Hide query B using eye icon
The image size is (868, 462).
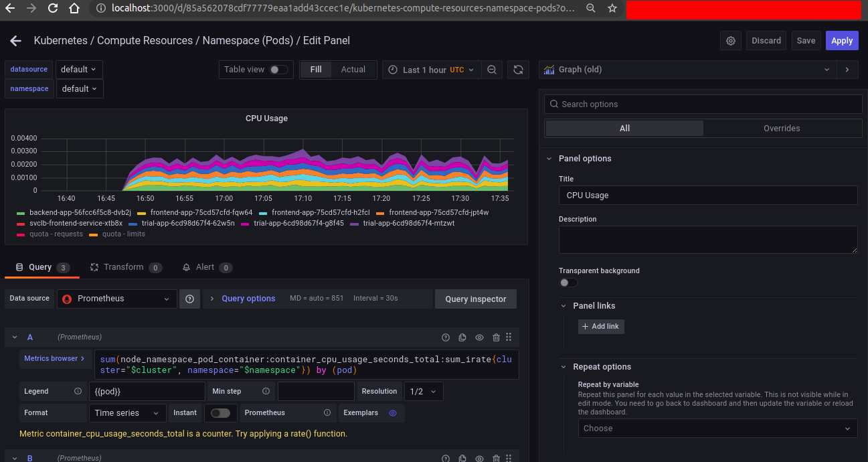click(x=479, y=458)
